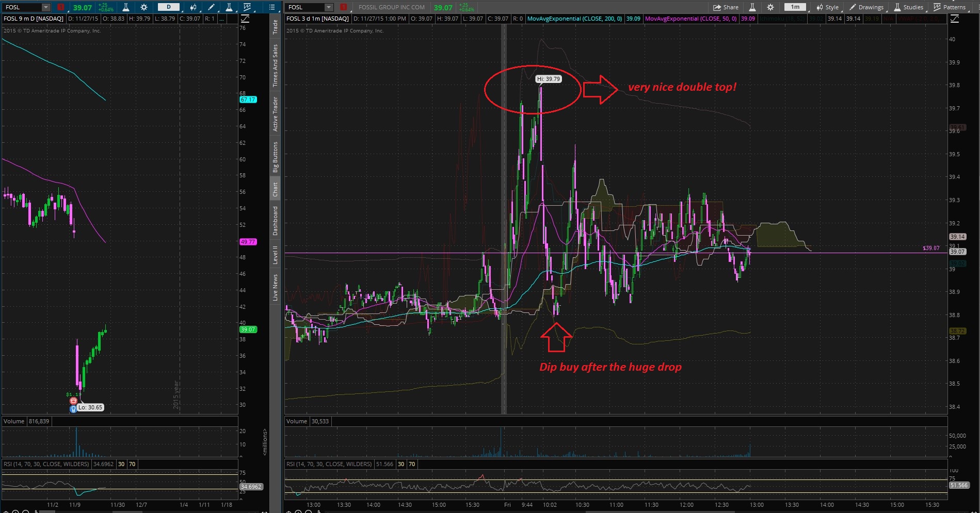Click Volume label in left chart

(14, 421)
